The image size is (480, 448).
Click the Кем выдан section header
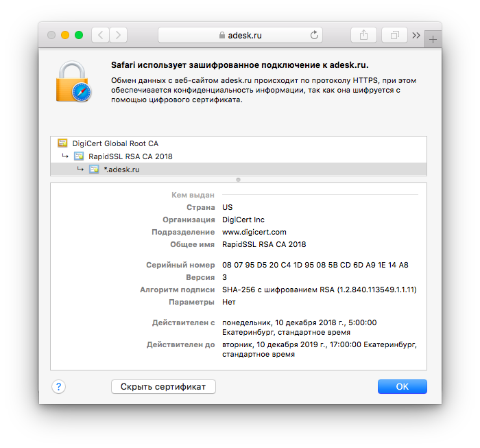click(193, 195)
